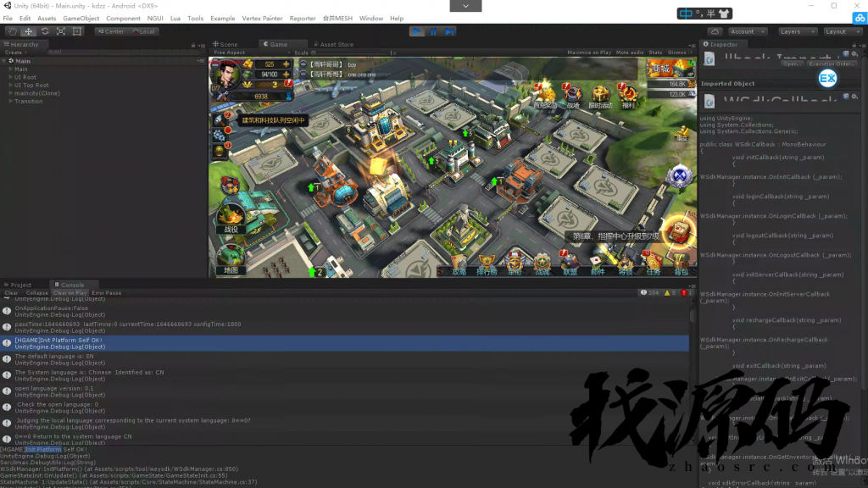Image resolution: width=868 pixels, height=488 pixels.
Task: Open the Account dropdown
Action: click(747, 31)
